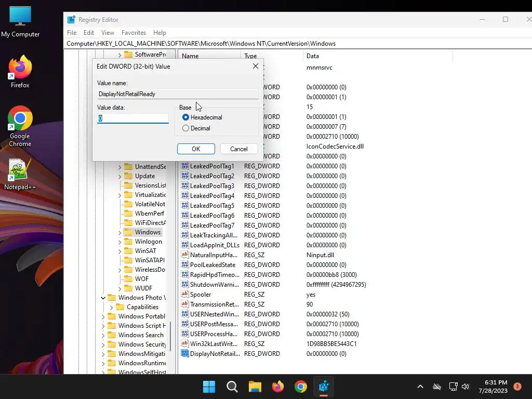Open the File menu
Screen dimensions: 532x399
pyautogui.click(x=72, y=33)
